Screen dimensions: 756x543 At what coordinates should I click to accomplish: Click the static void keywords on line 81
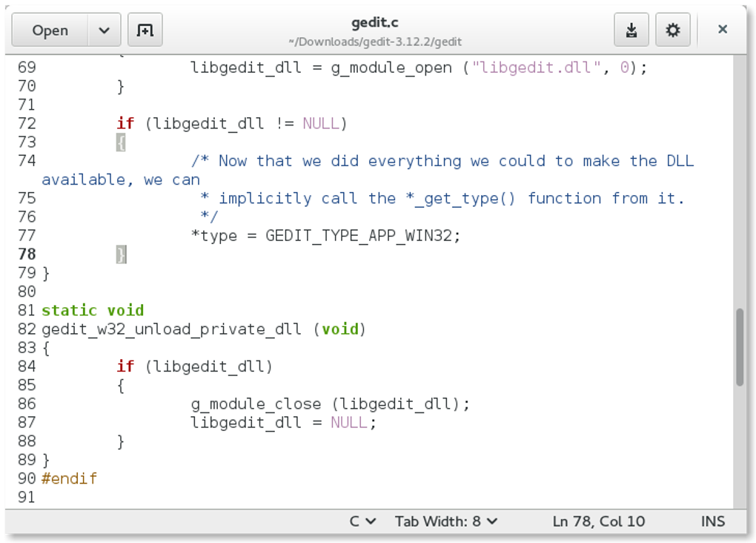click(93, 310)
